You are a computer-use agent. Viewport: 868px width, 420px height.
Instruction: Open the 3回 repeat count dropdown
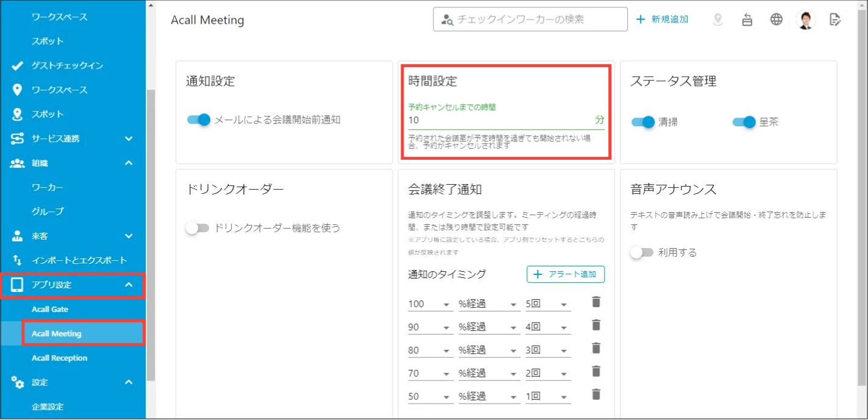(x=548, y=351)
